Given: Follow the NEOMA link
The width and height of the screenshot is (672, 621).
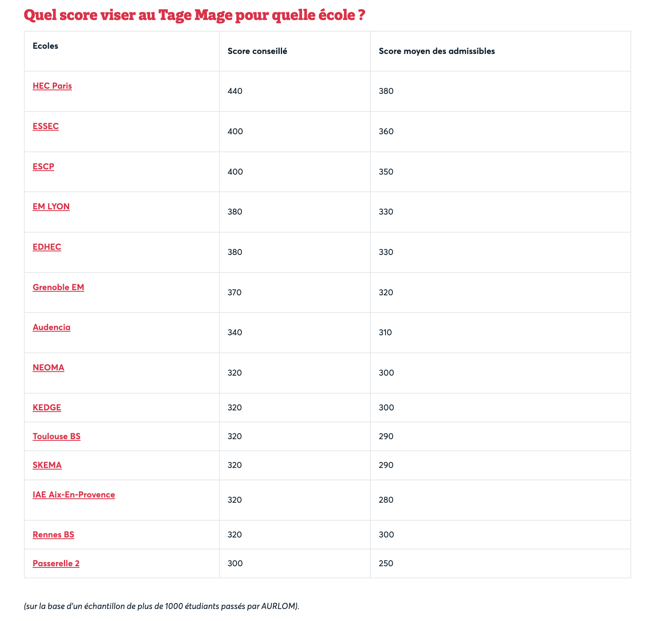Looking at the screenshot, I should point(48,368).
